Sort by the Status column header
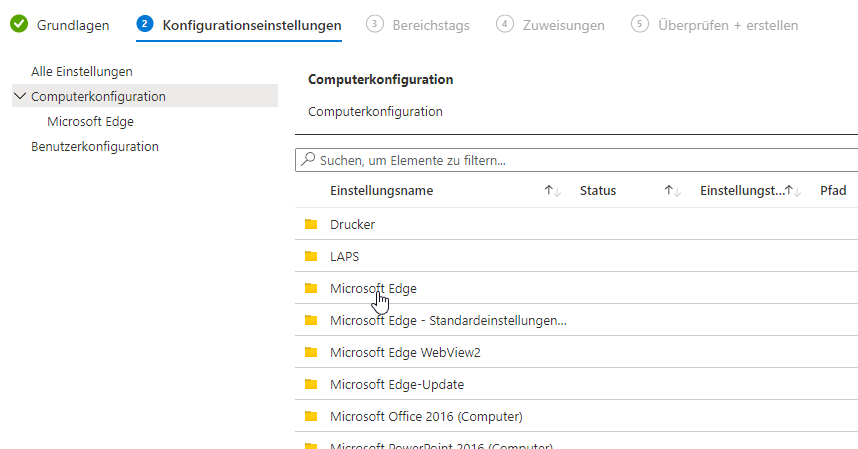This screenshot has width=858, height=449. (598, 191)
